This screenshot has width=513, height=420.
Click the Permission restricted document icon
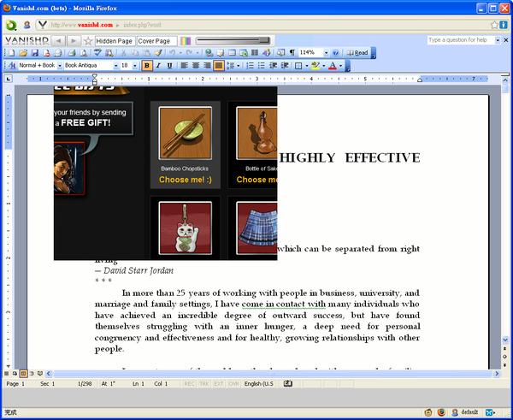(46, 53)
